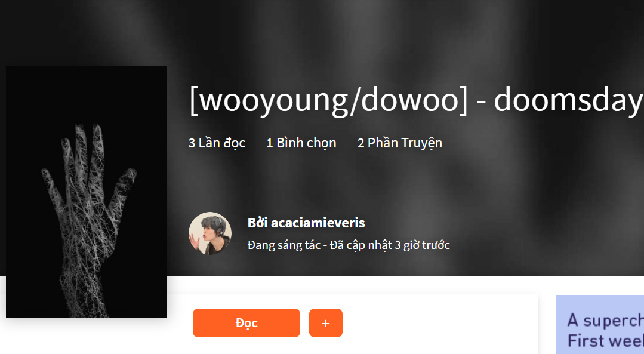
Task: Select the '3 Lần đọc' reads stat
Action: (x=217, y=143)
